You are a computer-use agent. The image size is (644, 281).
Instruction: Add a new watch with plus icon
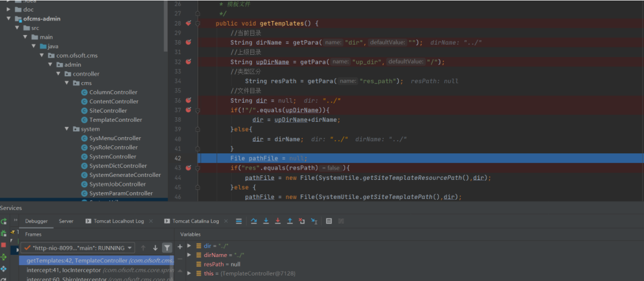click(x=180, y=246)
